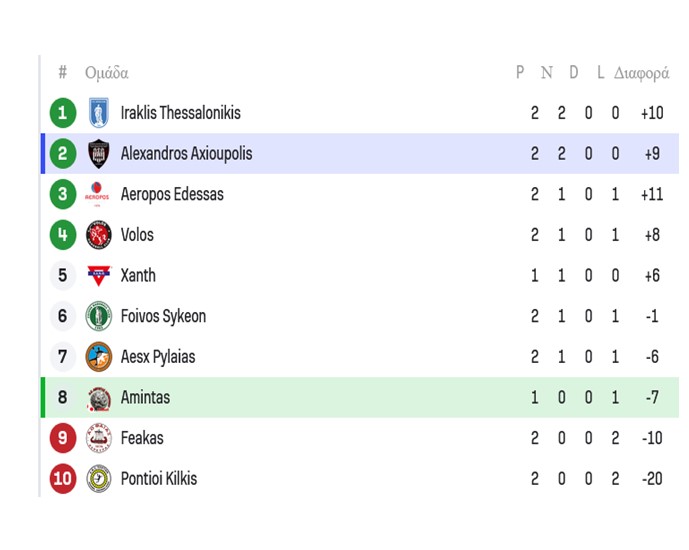Open the Alexandros Axioupolis team link

click(186, 154)
